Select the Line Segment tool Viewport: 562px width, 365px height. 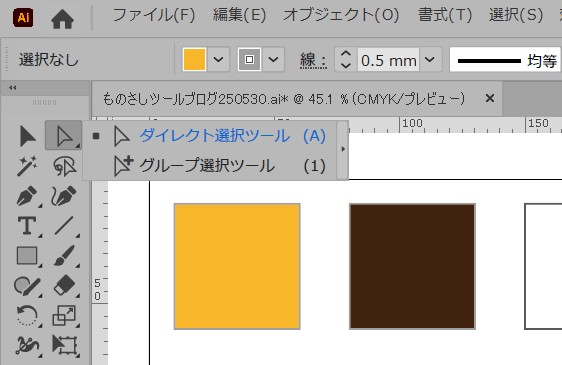[x=64, y=226]
